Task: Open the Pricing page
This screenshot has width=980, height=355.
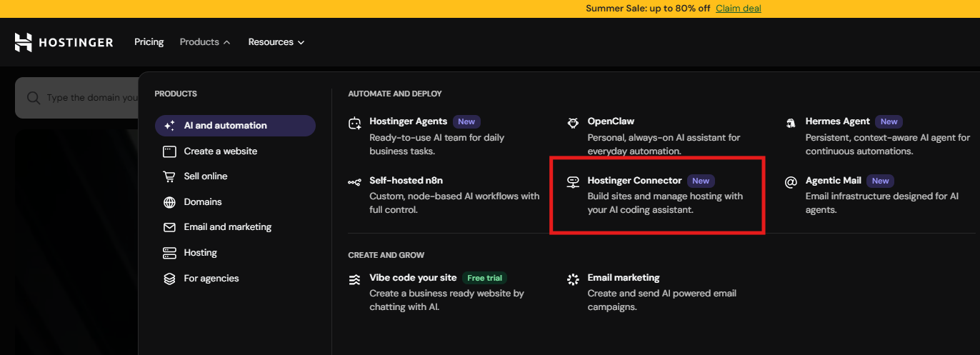Action: 149,42
